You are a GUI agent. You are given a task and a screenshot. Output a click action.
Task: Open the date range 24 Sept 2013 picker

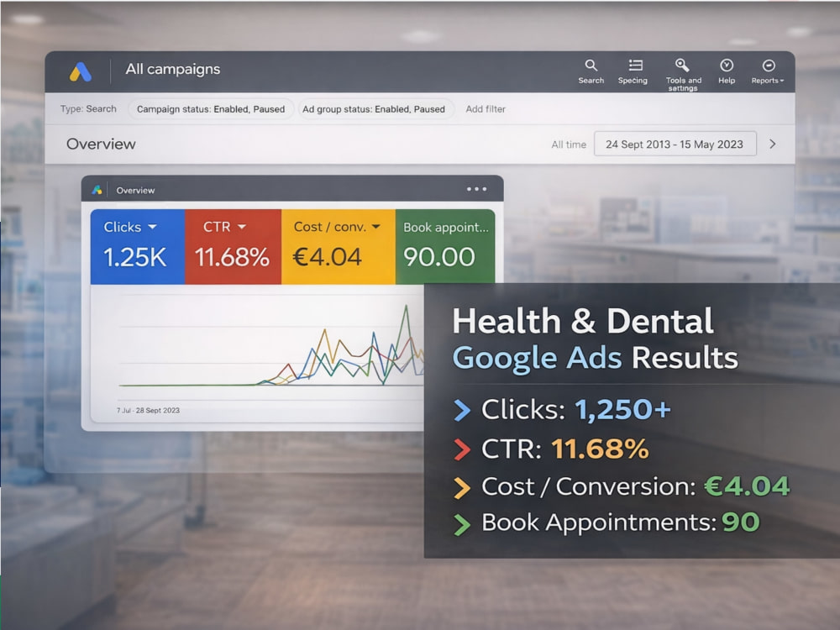coord(675,144)
